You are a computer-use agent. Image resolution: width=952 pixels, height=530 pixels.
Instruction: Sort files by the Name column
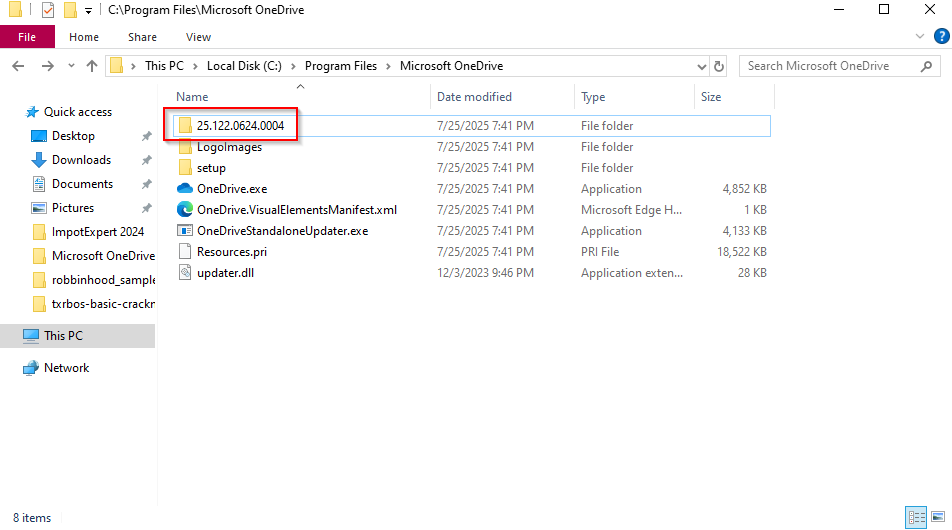[192, 97]
